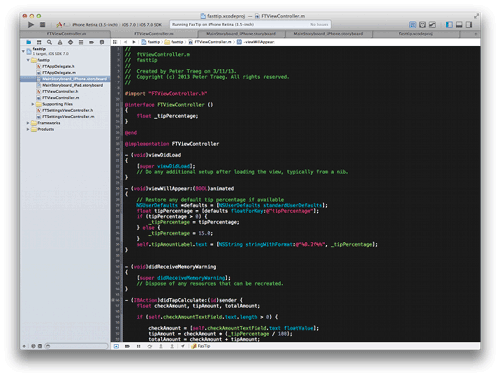
Task: Open the related items menu in jump bar
Action: click(x=115, y=42)
